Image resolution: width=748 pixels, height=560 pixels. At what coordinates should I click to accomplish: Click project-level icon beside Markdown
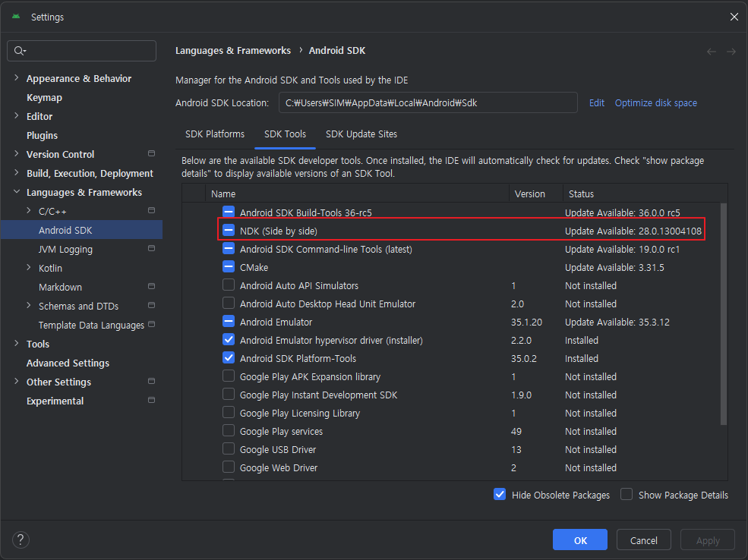[x=152, y=286]
